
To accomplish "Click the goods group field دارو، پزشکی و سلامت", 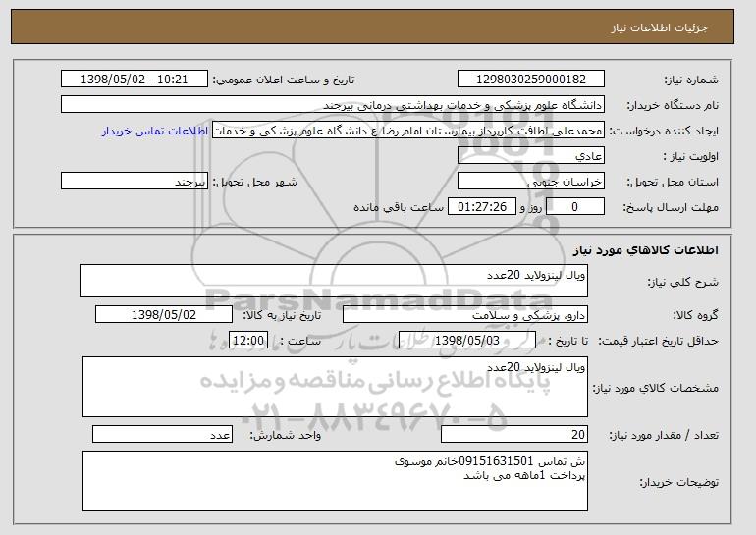I will point(465,315).
